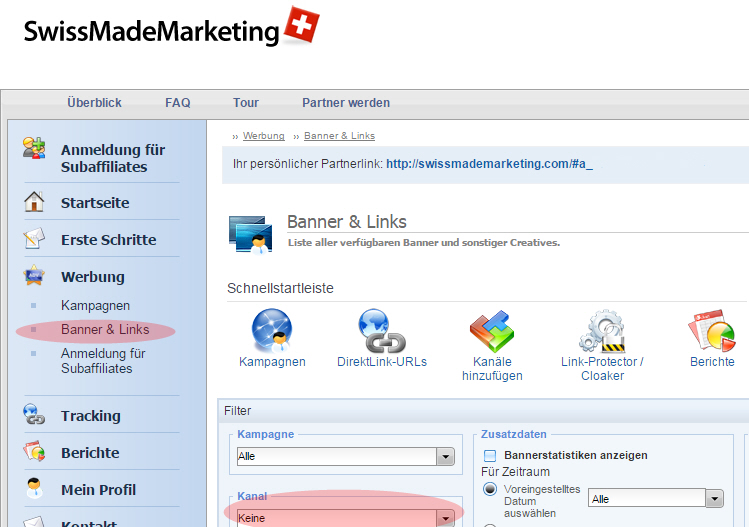
Task: Open Berichte in the sidebar
Action: point(90,452)
